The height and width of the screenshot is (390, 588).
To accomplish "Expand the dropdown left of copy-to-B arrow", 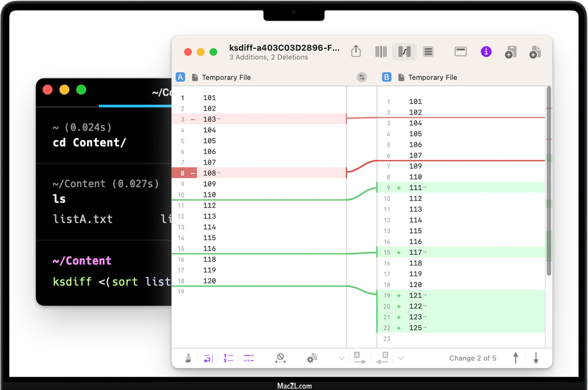I will coord(341,358).
